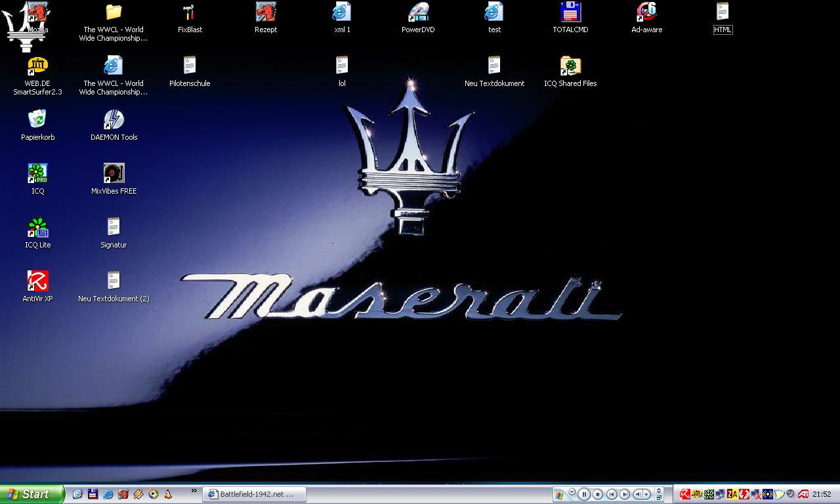This screenshot has height=504, width=840.
Task: Select the FixBlast desktop icon
Action: tap(190, 12)
